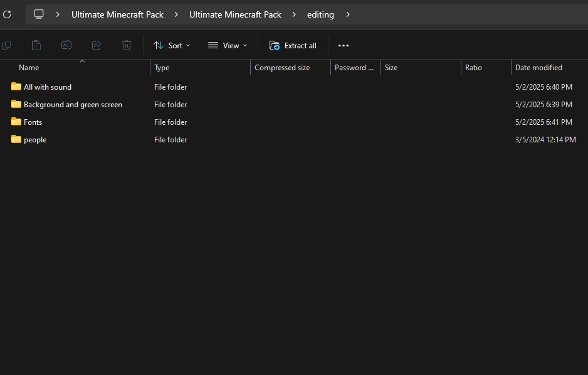Click the Paste clipboard icon

click(x=36, y=45)
